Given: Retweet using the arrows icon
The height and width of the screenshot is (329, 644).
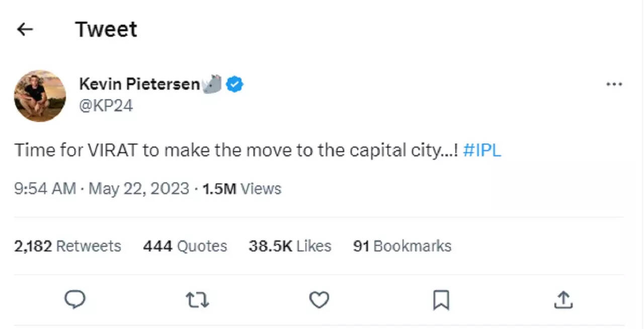Looking at the screenshot, I should pyautogui.click(x=197, y=300).
